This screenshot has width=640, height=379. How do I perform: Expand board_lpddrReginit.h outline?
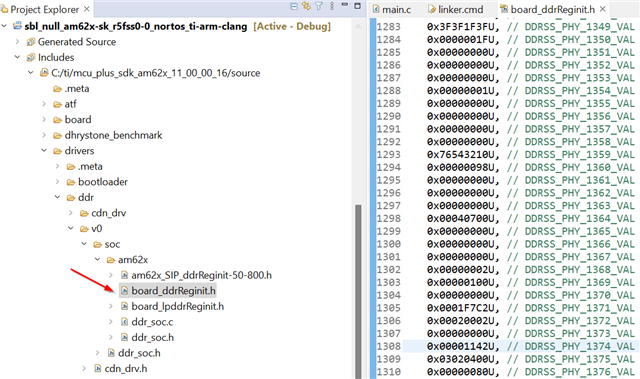(x=111, y=306)
